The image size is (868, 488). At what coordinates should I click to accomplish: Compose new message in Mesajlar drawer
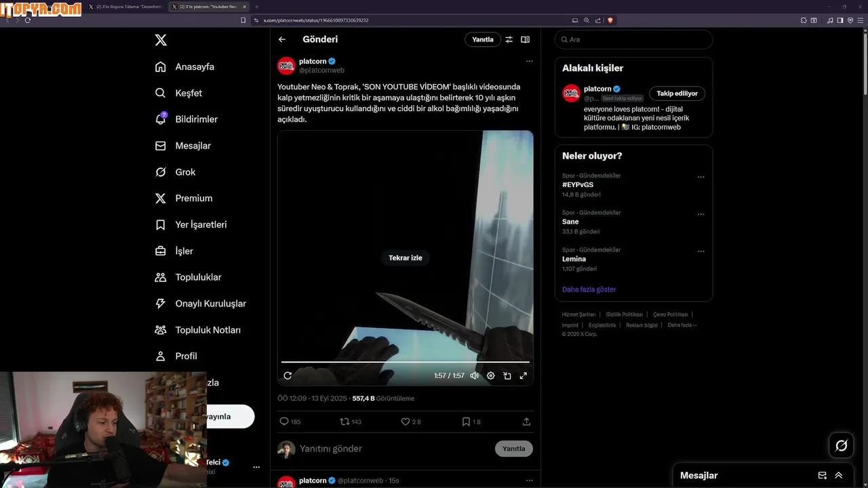823,475
